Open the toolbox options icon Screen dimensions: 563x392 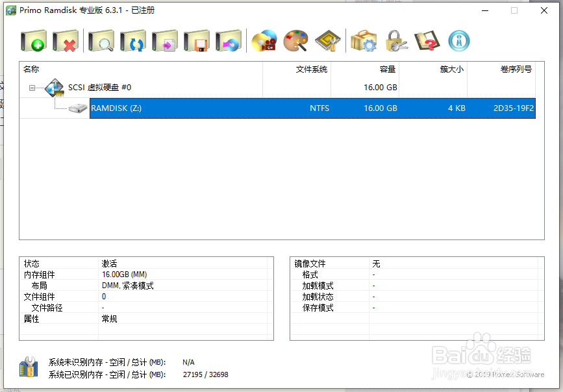tap(364, 41)
